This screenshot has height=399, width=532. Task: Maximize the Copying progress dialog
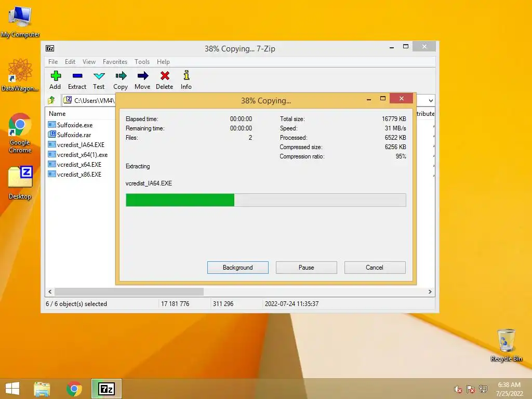(x=383, y=98)
